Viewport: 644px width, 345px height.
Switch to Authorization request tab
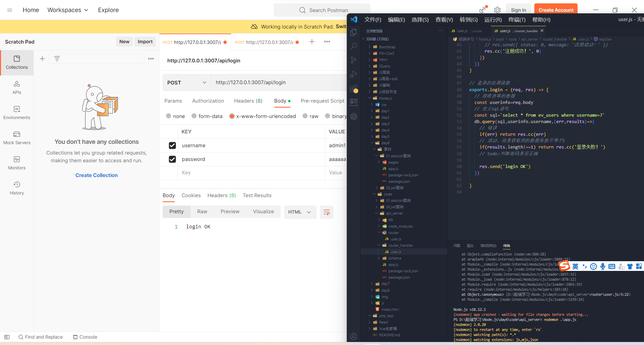tap(208, 101)
